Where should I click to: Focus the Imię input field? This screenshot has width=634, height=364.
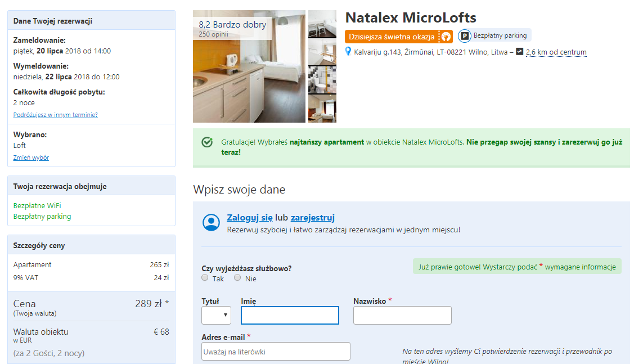290,315
